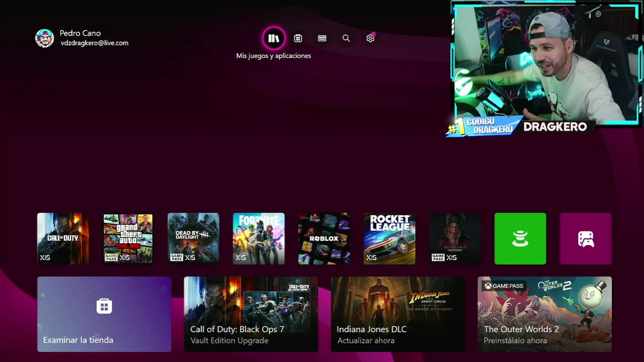Open the Game Pass icon in top bar
The image size is (644, 362).
click(x=322, y=38)
